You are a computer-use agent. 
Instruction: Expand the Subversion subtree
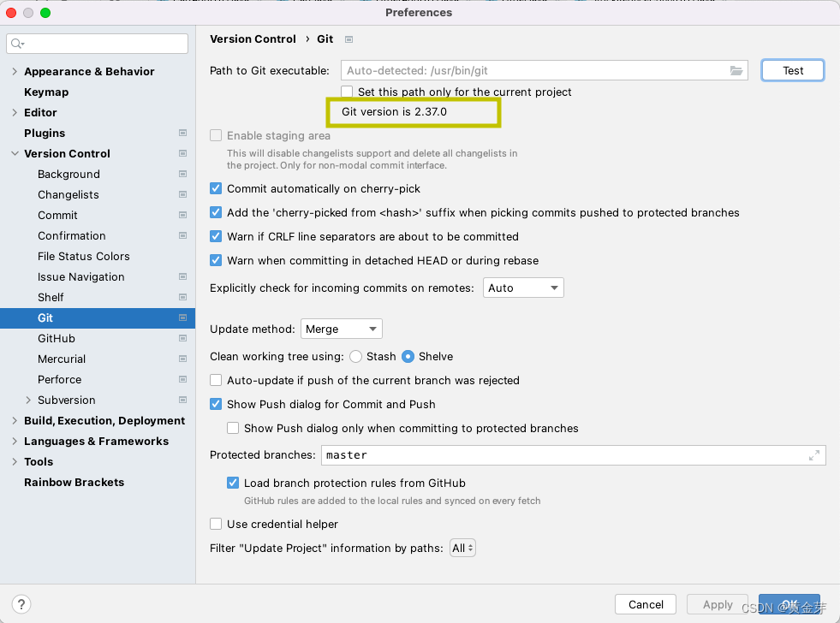28,400
